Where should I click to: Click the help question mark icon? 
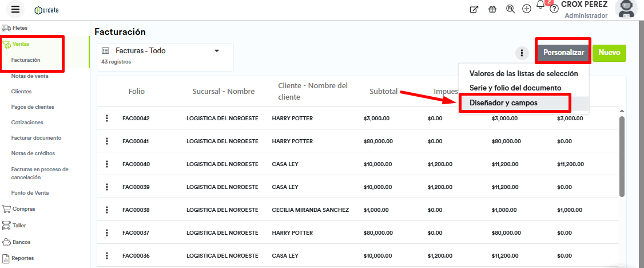point(554,9)
